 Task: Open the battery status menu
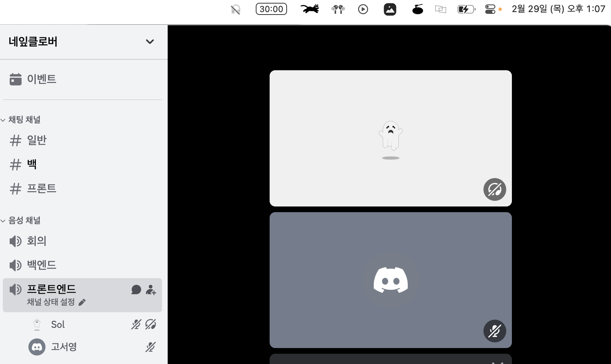466,9
